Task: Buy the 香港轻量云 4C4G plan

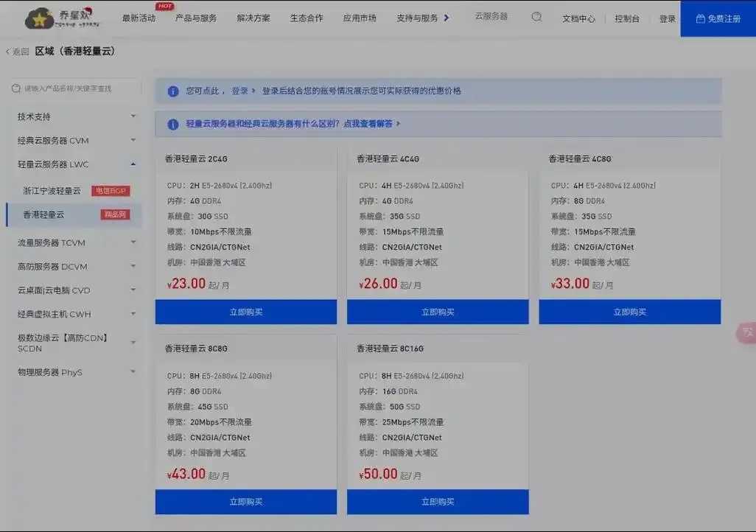Action: (x=438, y=312)
